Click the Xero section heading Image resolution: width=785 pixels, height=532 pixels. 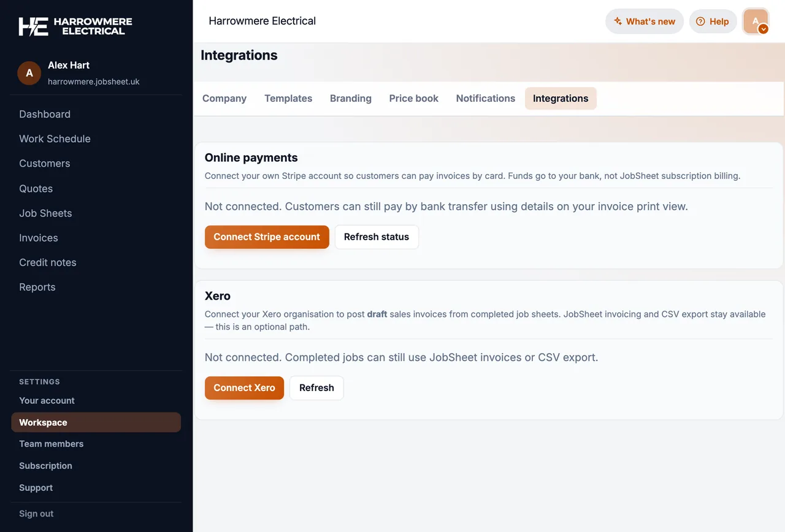[x=218, y=296]
